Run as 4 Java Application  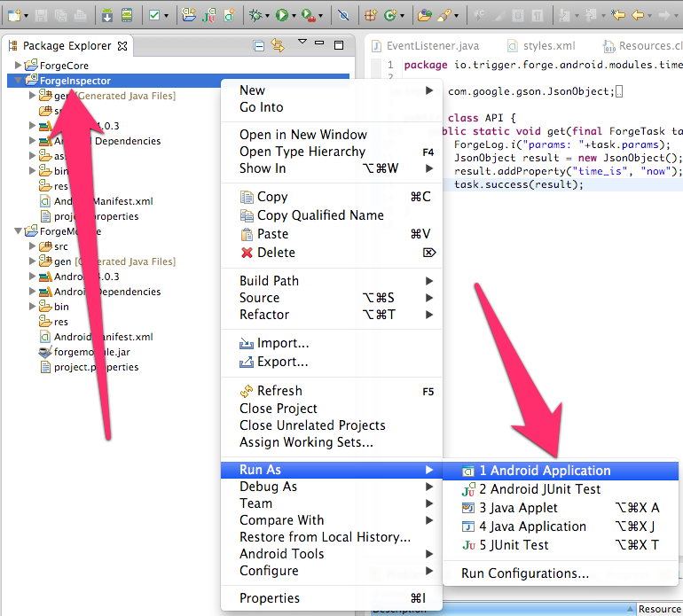tap(561, 526)
